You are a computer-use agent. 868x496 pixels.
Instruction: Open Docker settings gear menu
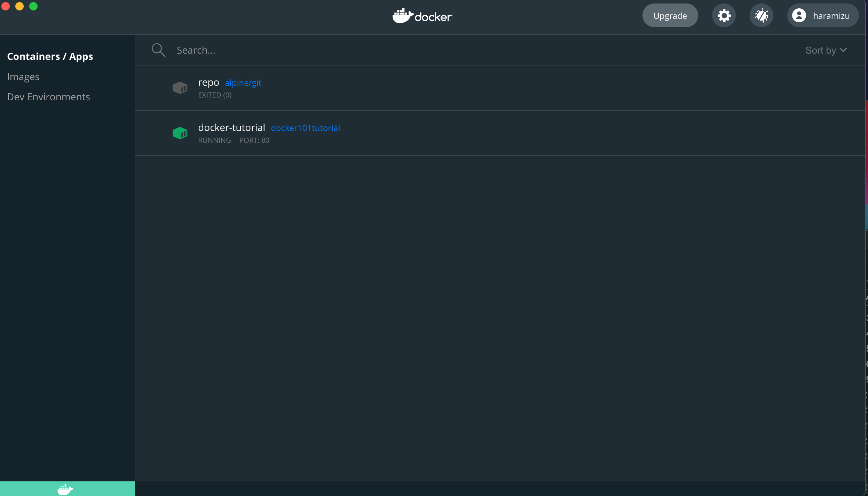click(725, 15)
